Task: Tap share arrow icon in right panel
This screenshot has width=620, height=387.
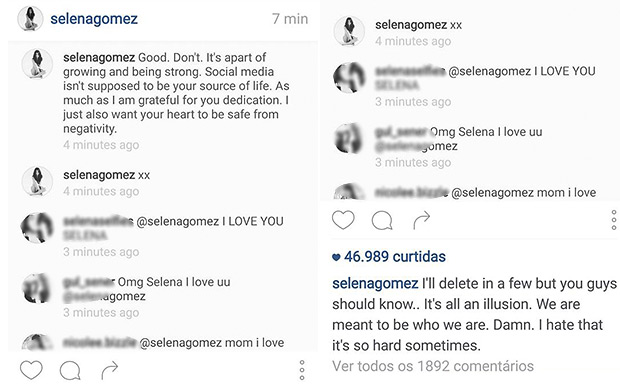Action: pyautogui.click(x=422, y=220)
